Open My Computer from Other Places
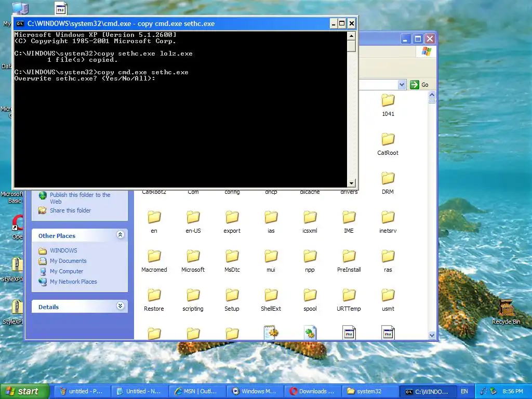Screen dimensions: 532x399 66,271
